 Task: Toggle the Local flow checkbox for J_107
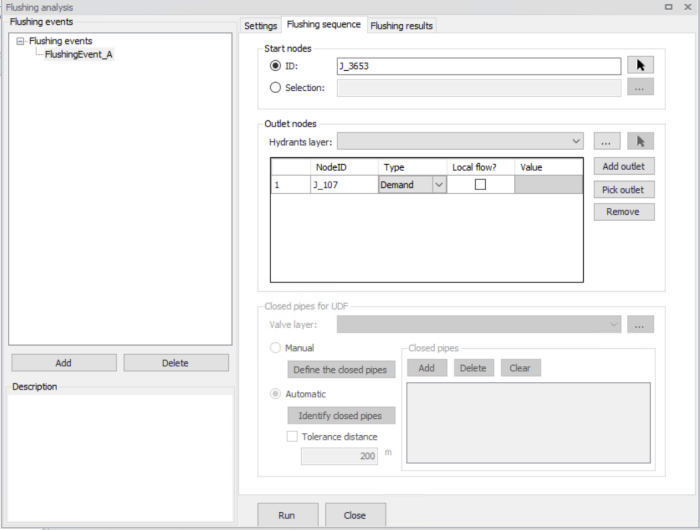click(x=480, y=184)
